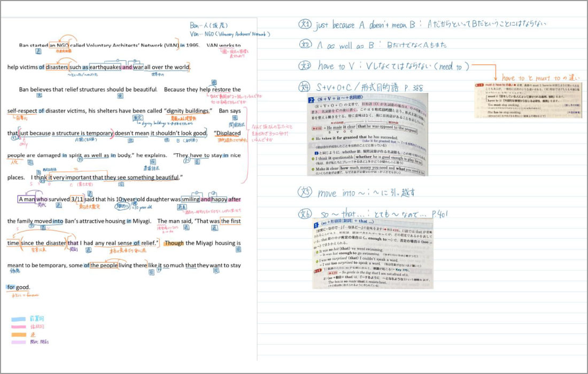Viewport: 588px width, 374px height.
Task: Click the circled 文6 marker
Action: coord(305,214)
